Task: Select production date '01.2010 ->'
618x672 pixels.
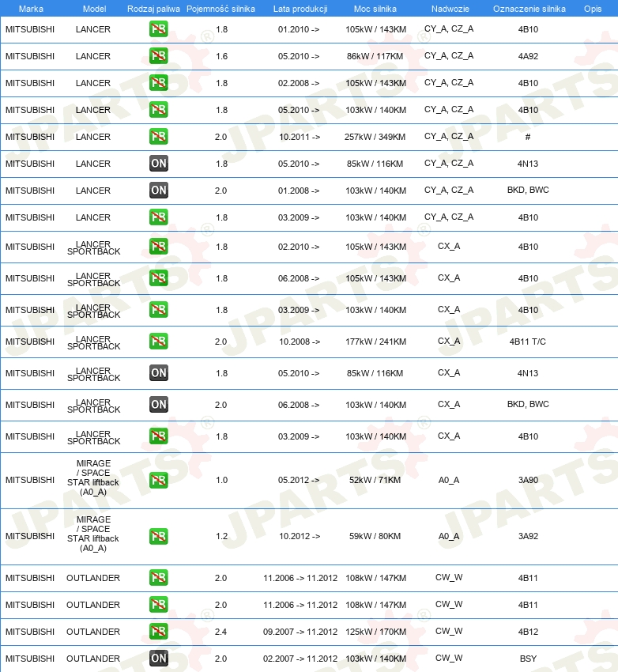Action: [x=299, y=29]
